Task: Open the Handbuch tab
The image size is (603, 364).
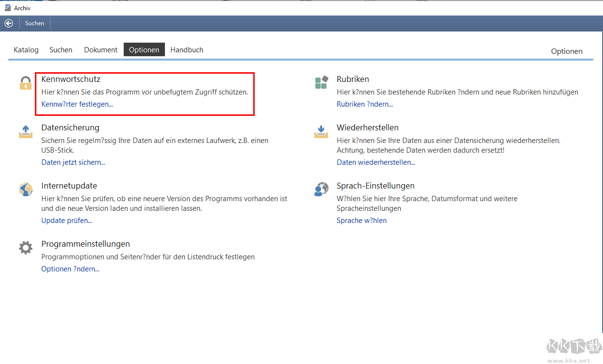Action: [187, 50]
